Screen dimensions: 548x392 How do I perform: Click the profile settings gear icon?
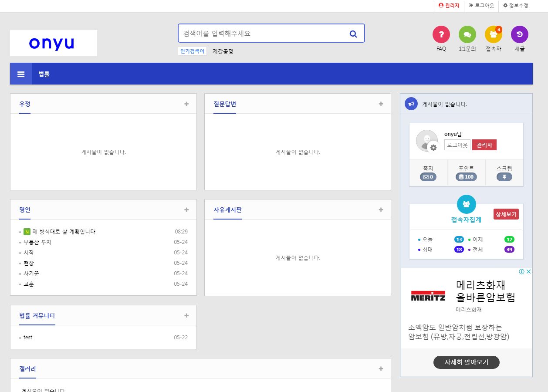[433, 148]
